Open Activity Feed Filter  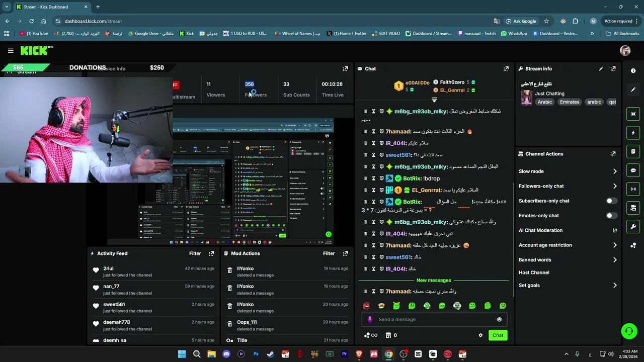point(195,253)
